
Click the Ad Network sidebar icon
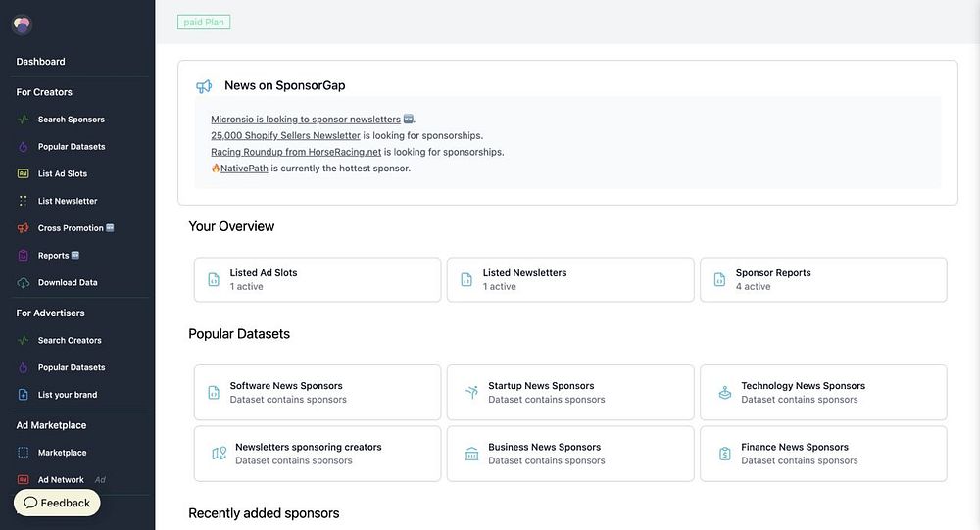pyautogui.click(x=24, y=480)
